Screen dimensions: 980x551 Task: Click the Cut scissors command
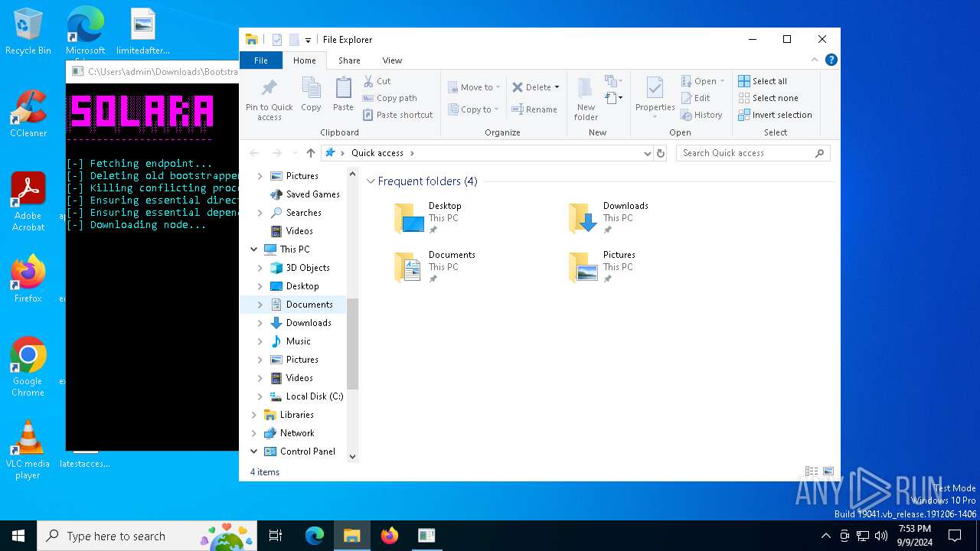(x=377, y=81)
